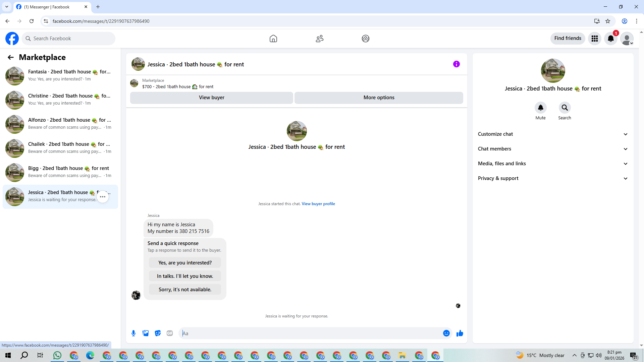
Task: Click the View buyer button
Action: 211,98
